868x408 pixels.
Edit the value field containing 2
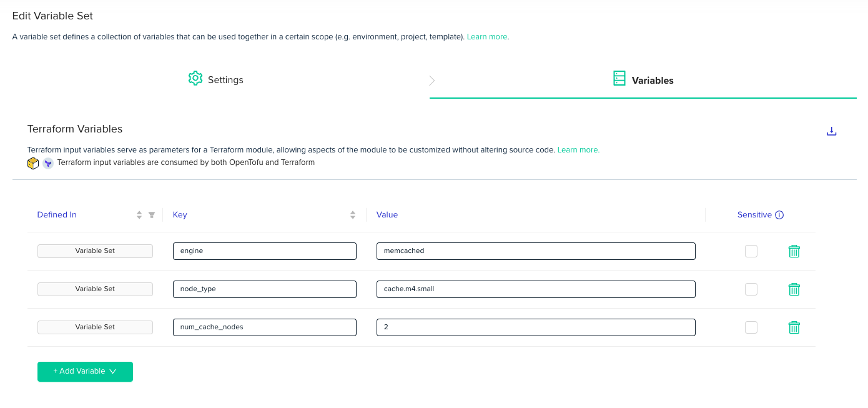536,327
